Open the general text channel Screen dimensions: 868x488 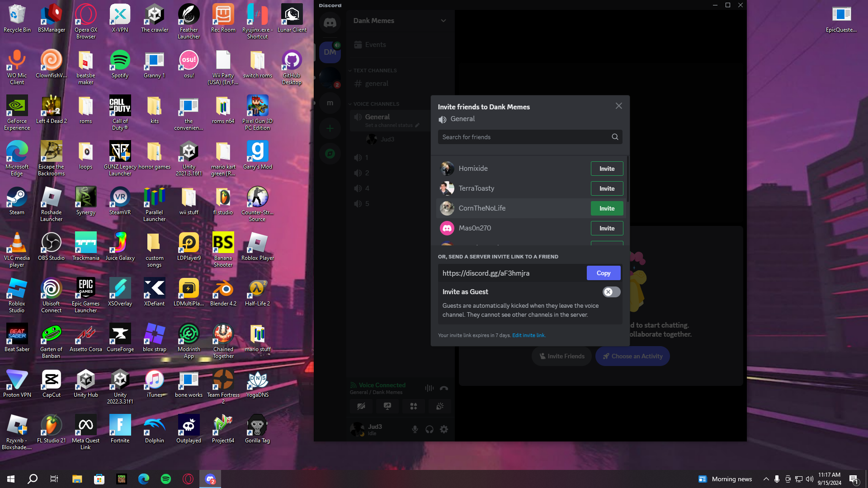click(x=377, y=84)
